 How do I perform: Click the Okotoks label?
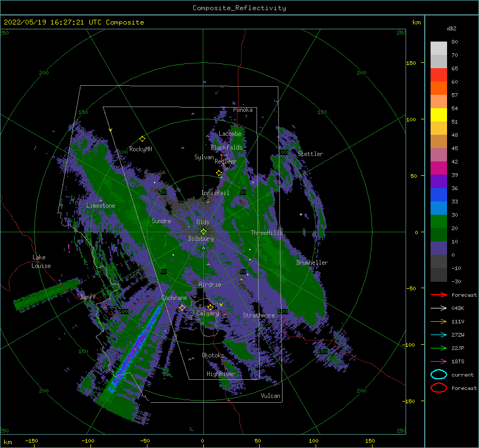pyautogui.click(x=213, y=355)
